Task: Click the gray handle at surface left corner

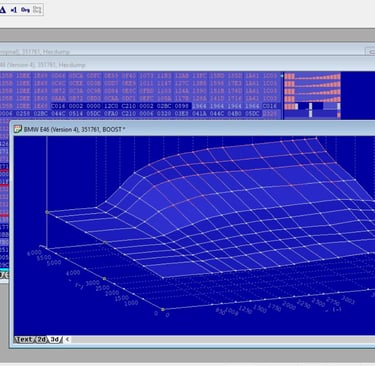Action: 47,212
